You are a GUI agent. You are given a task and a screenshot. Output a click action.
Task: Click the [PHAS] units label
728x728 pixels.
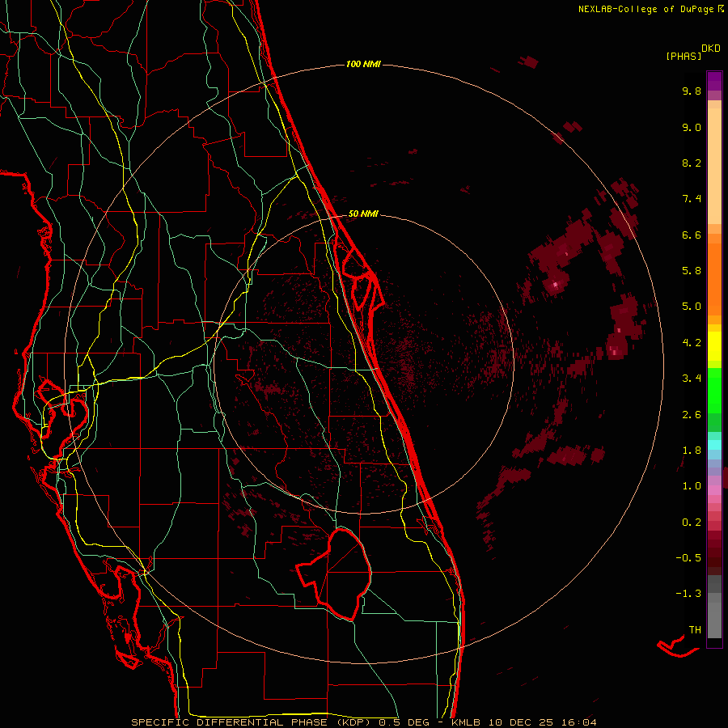[684, 57]
